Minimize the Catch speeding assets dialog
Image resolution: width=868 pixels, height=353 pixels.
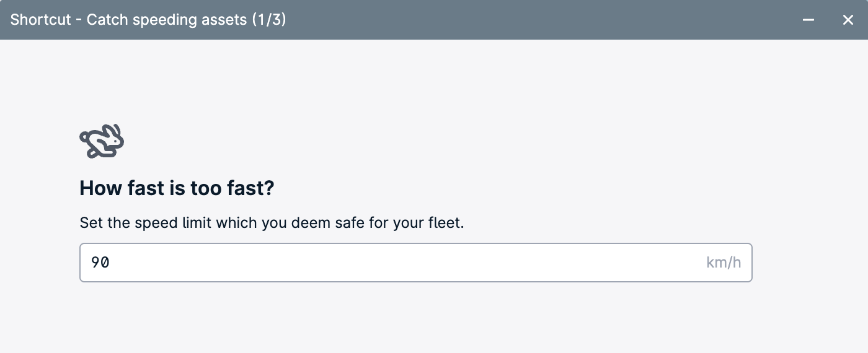pos(808,20)
